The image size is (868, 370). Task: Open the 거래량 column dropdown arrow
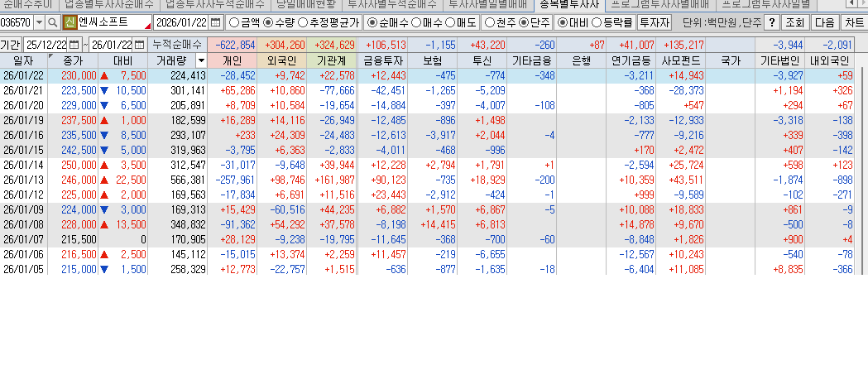(x=200, y=60)
